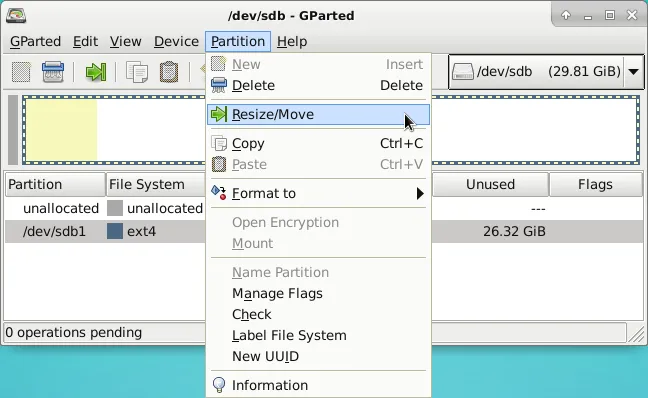
Task: Click the Resize/Move toolbar arrow icon
Action: [96, 72]
